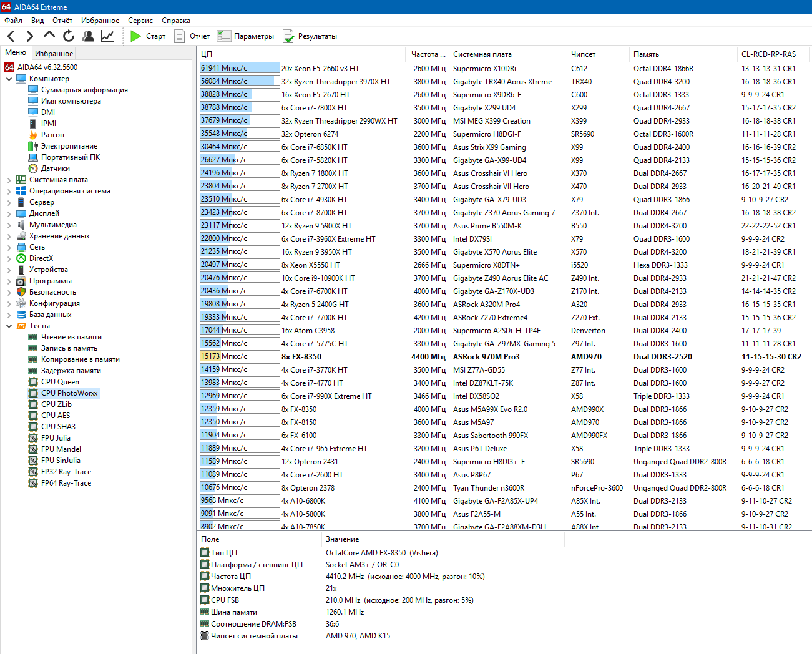Expand the Программы tree node

pos(9,281)
